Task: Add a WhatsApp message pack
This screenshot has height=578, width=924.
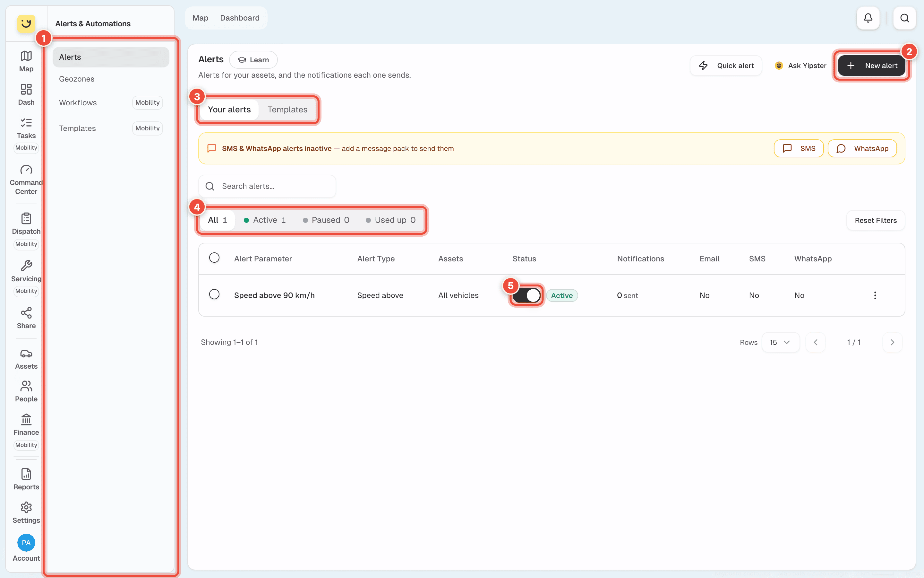Action: coord(862,149)
